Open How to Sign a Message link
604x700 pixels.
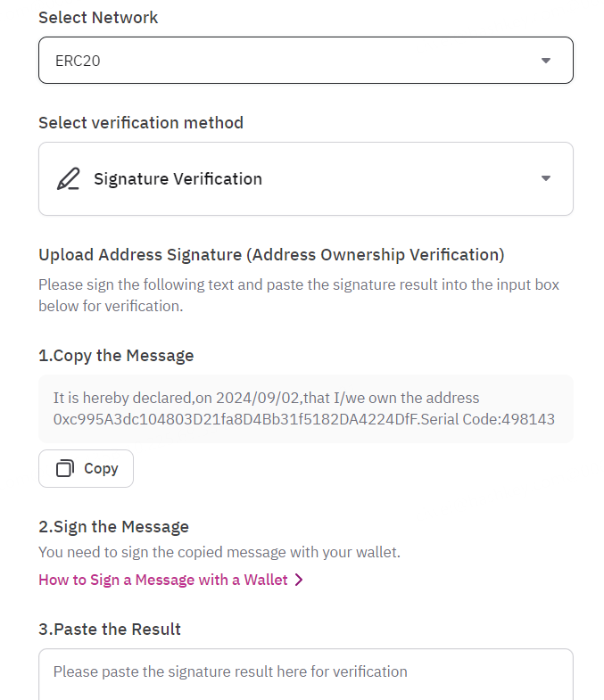click(163, 581)
